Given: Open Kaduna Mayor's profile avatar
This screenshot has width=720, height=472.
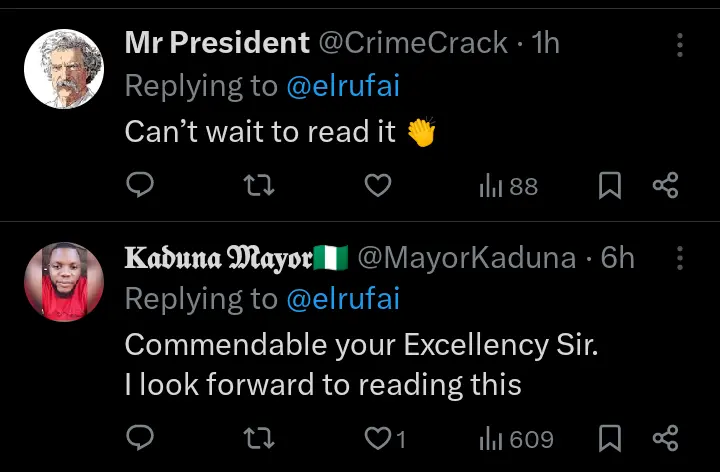Looking at the screenshot, I should [64, 282].
